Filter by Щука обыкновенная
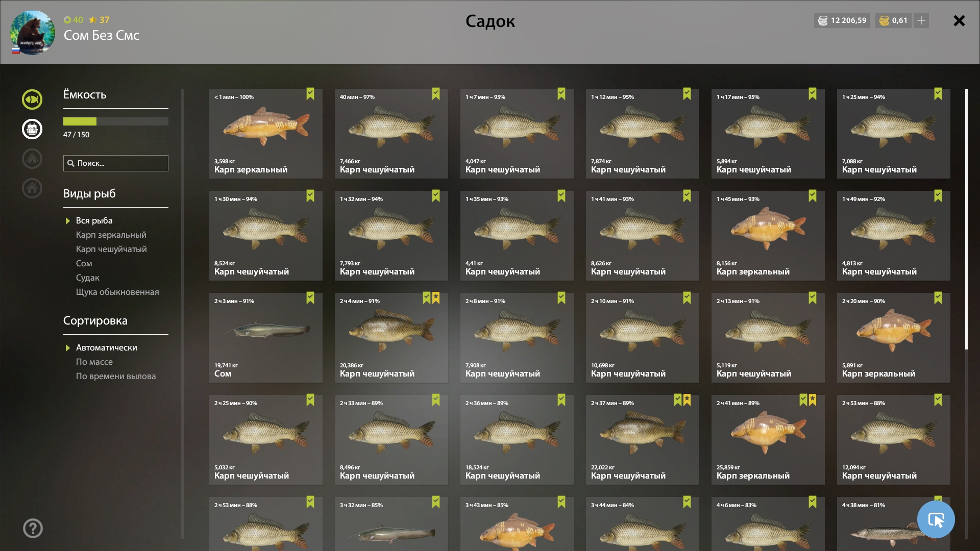 [x=117, y=292]
